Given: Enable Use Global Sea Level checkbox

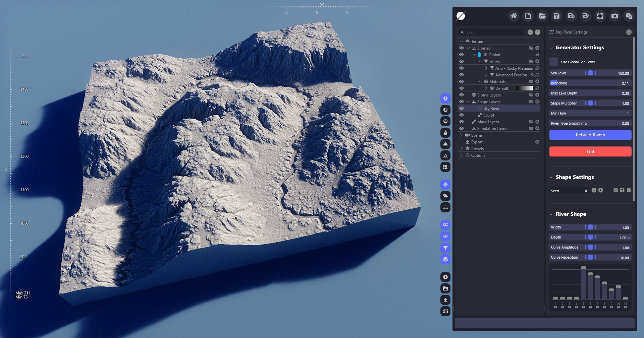Looking at the screenshot, I should 554,62.
